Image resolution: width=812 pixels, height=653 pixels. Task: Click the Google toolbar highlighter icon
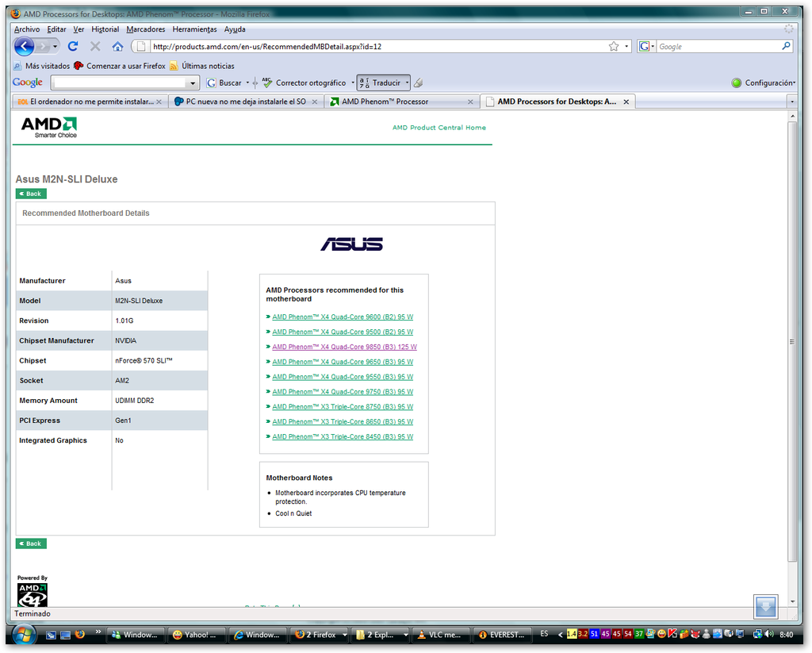coord(419,83)
